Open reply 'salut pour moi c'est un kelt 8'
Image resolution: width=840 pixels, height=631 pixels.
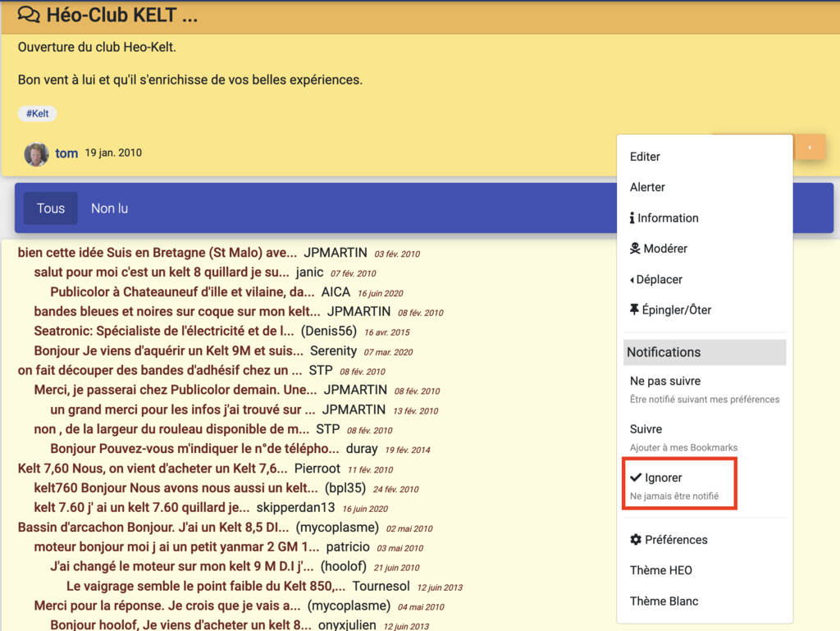[162, 272]
